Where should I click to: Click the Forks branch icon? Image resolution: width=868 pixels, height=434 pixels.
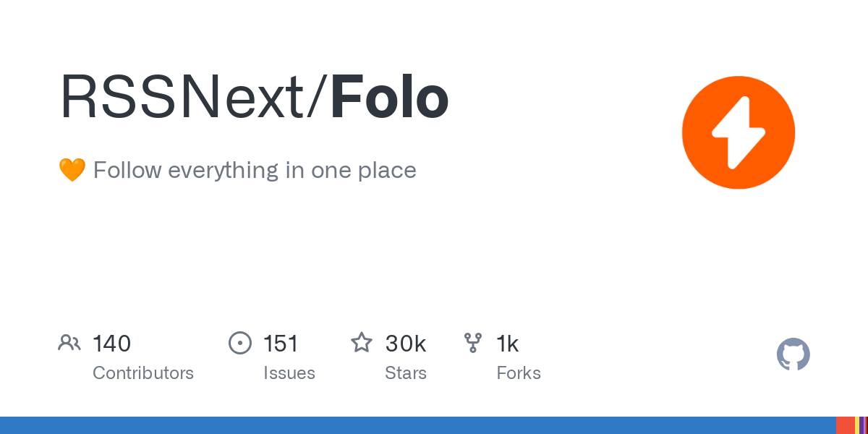[473, 343]
